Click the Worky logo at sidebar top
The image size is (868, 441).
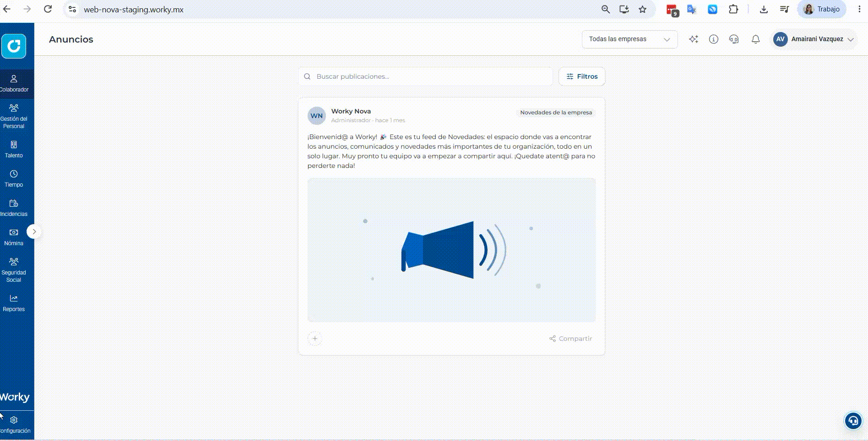[x=14, y=46]
